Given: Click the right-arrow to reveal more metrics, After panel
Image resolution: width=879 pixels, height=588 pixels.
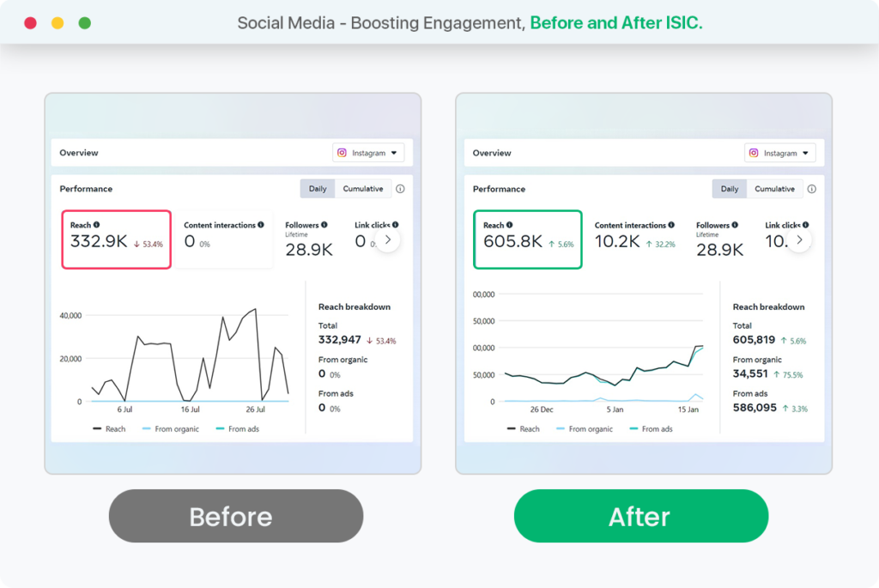Looking at the screenshot, I should (799, 239).
